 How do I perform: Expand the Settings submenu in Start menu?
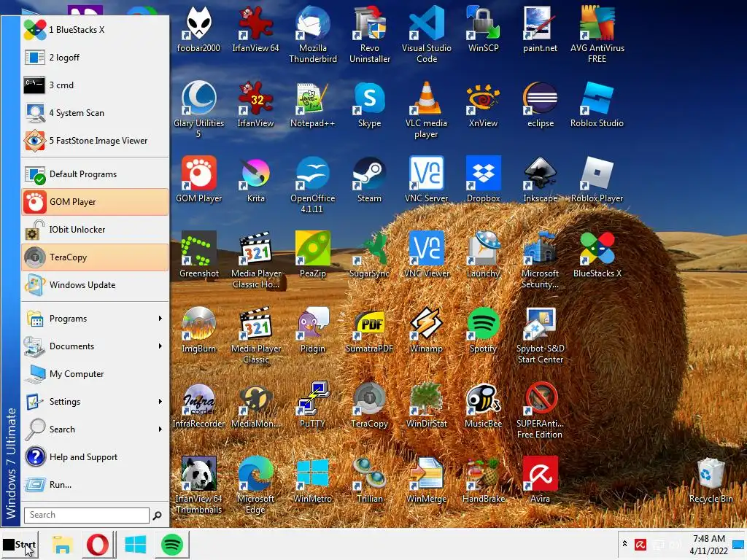96,402
